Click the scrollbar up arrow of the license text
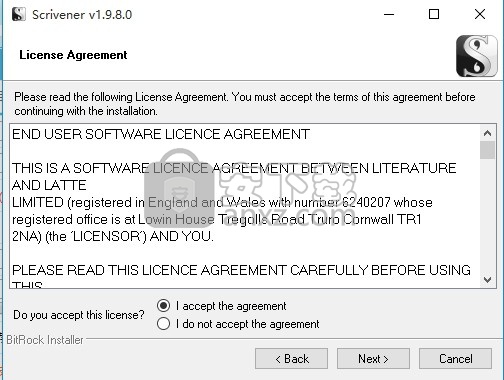The width and height of the screenshot is (504, 380). 487,133
